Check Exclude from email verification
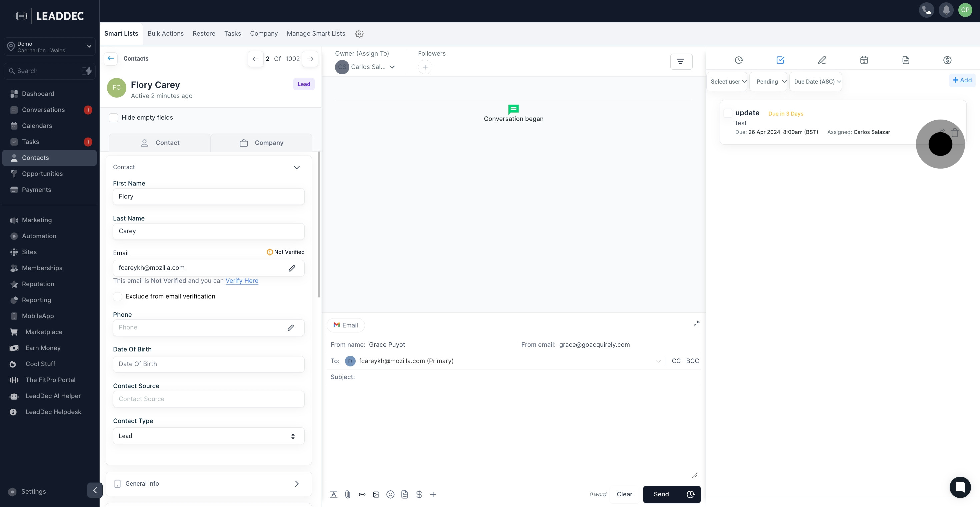Image resolution: width=980 pixels, height=507 pixels. [x=118, y=296]
